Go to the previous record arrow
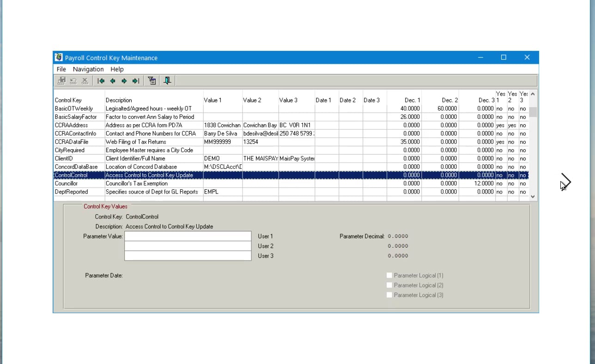 [113, 81]
